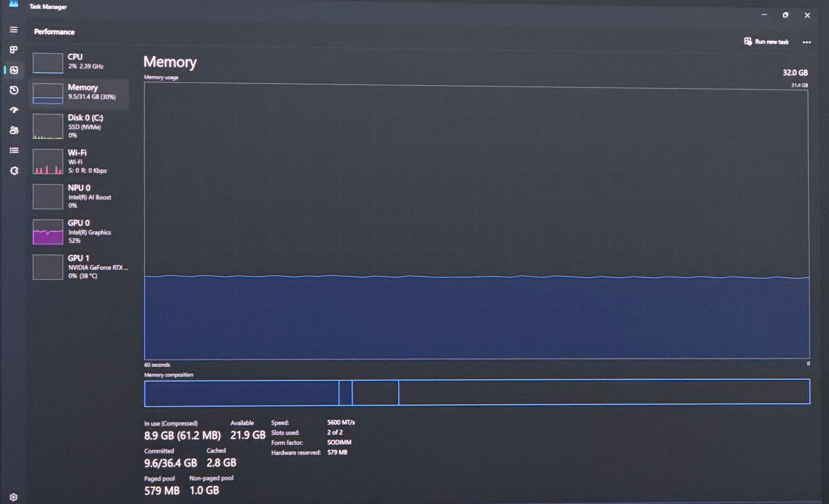Open the Users page icon
The width and height of the screenshot is (829, 504).
click(14, 130)
